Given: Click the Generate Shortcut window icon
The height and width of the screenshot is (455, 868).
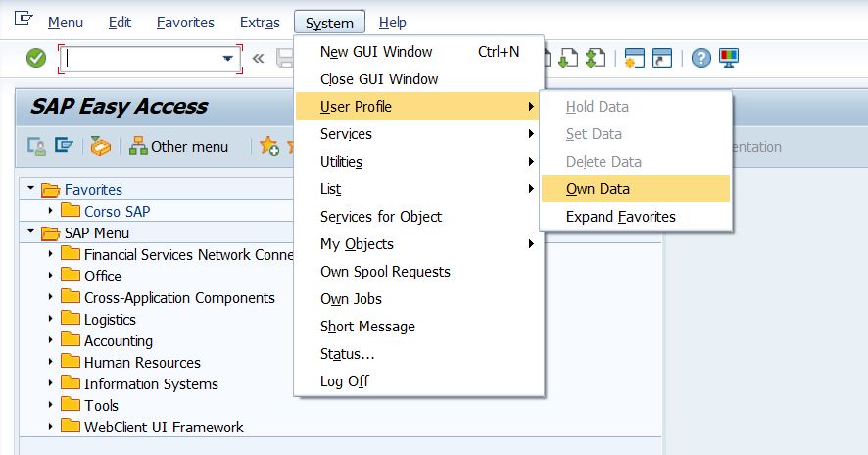Looking at the screenshot, I should coord(662,58).
